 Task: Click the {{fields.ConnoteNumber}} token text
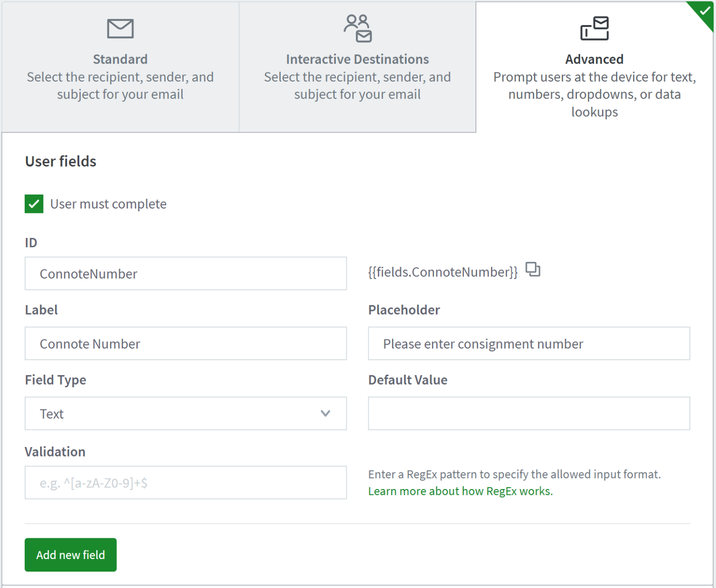tap(443, 272)
